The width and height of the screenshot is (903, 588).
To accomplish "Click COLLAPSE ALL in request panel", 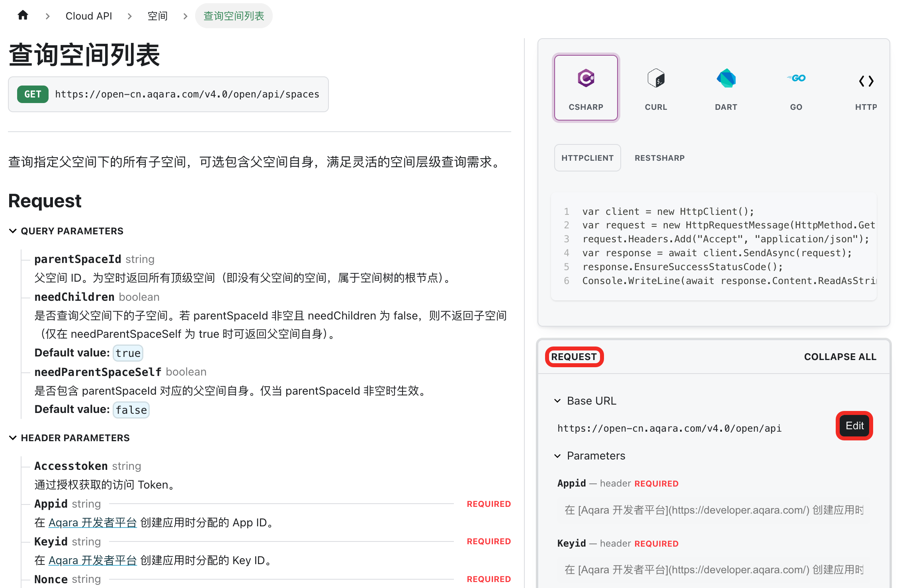I will (840, 357).
